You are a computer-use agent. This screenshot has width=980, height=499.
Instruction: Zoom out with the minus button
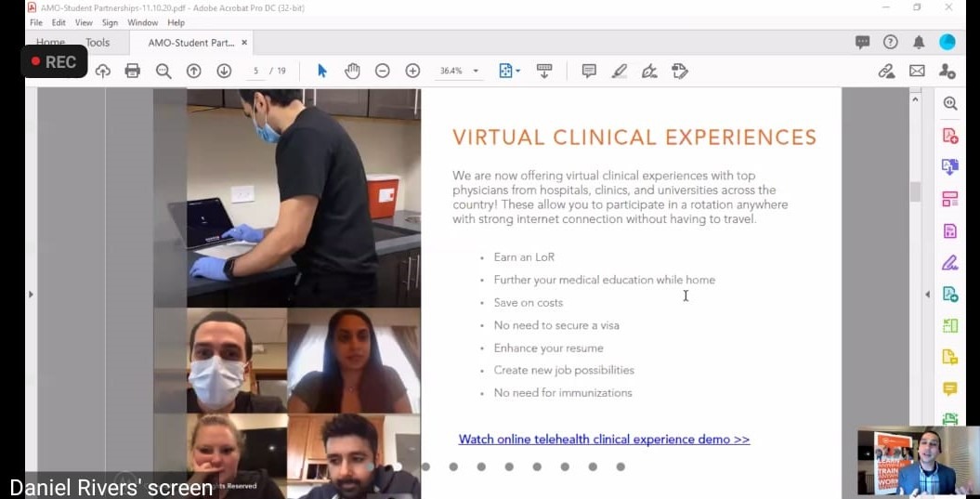point(382,71)
